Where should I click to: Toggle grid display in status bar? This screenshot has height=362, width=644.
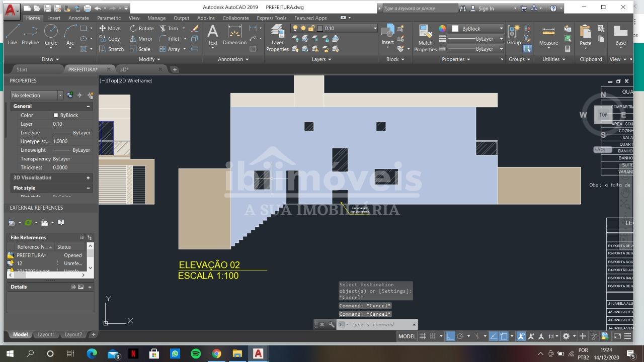(x=423, y=336)
